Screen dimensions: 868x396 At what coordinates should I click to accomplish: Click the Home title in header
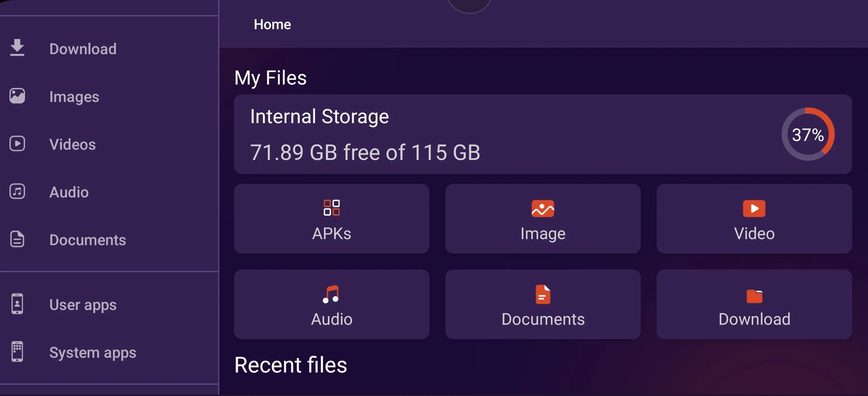(x=272, y=25)
